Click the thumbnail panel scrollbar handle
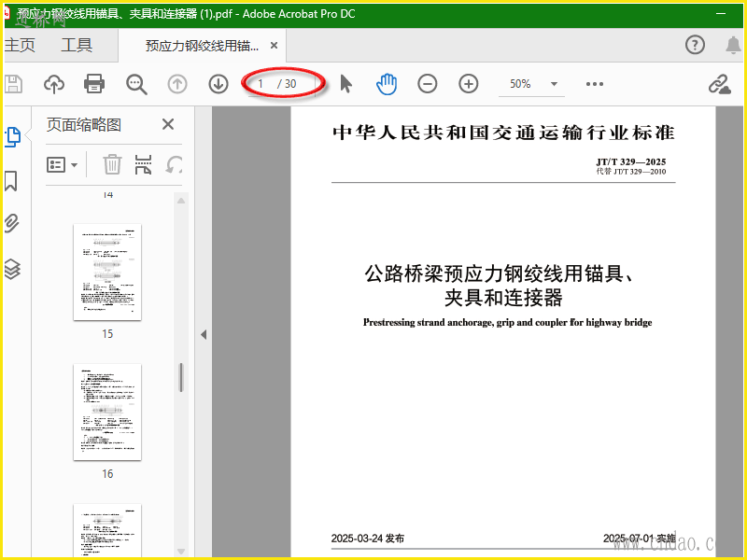This screenshot has height=560, width=747. [181, 377]
